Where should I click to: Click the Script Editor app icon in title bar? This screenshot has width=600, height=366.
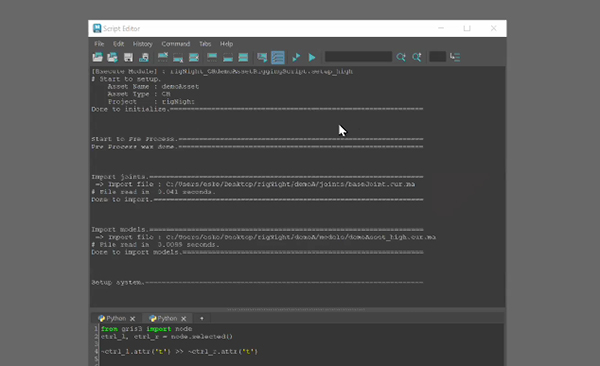(x=97, y=28)
